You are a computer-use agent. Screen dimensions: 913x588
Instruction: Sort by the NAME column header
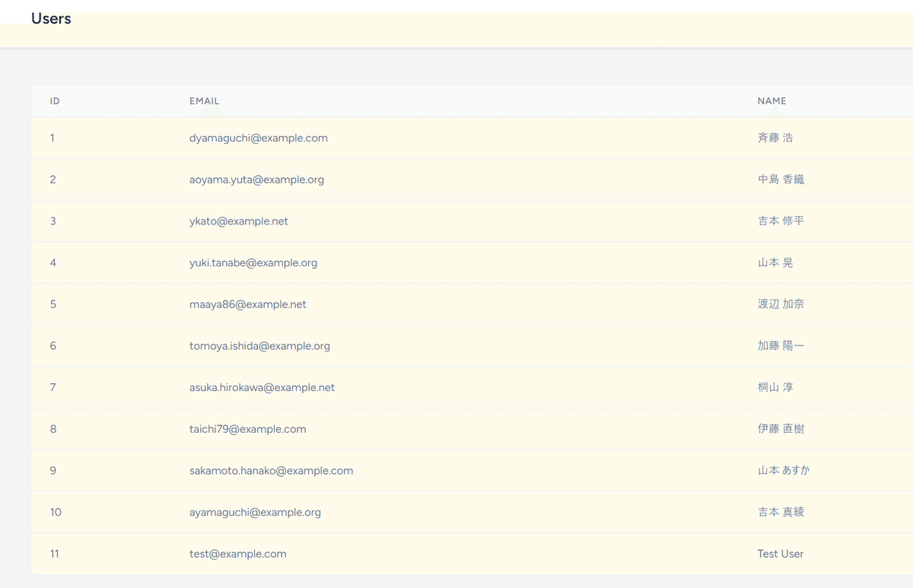click(771, 101)
